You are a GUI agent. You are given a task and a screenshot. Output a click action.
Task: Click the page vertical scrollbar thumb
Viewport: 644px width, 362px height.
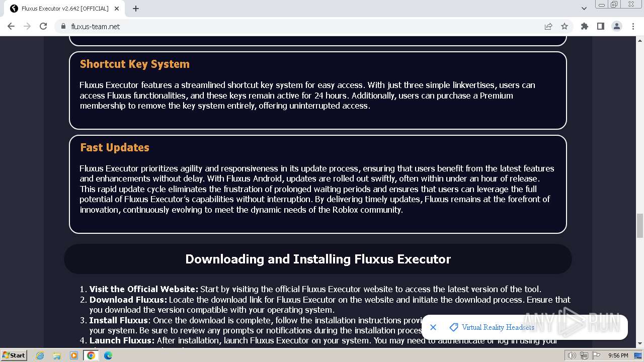click(x=640, y=225)
